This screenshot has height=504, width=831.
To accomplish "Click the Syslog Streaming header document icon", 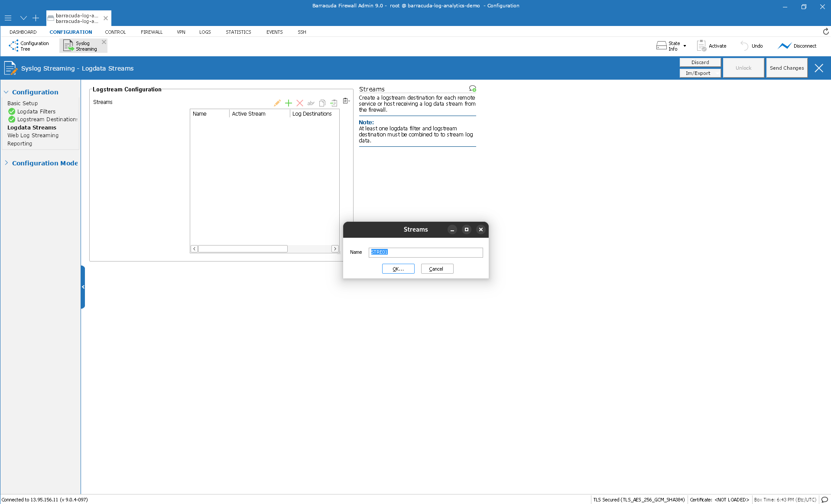I will 10,68.
